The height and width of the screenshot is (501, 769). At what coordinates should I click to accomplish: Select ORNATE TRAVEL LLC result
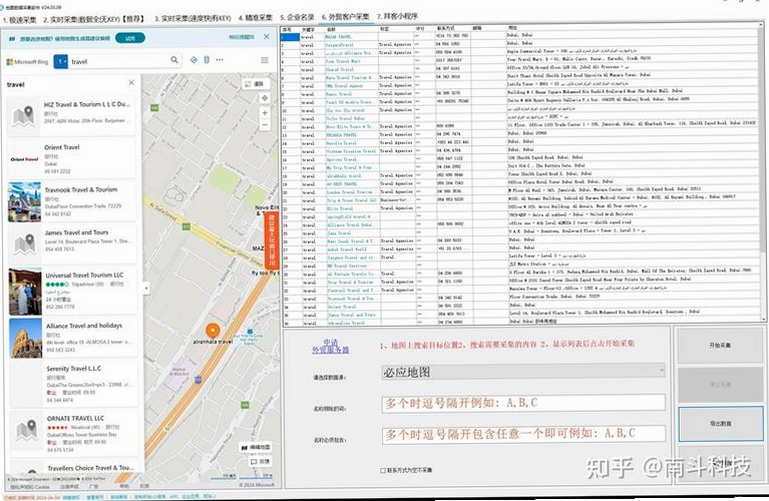click(x=73, y=433)
